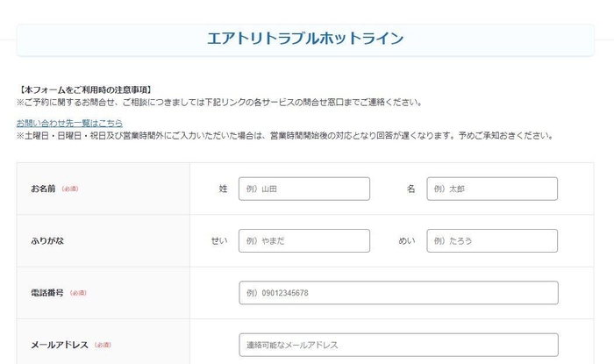
Task: Focus the せい furigana input field
Action: coord(303,240)
